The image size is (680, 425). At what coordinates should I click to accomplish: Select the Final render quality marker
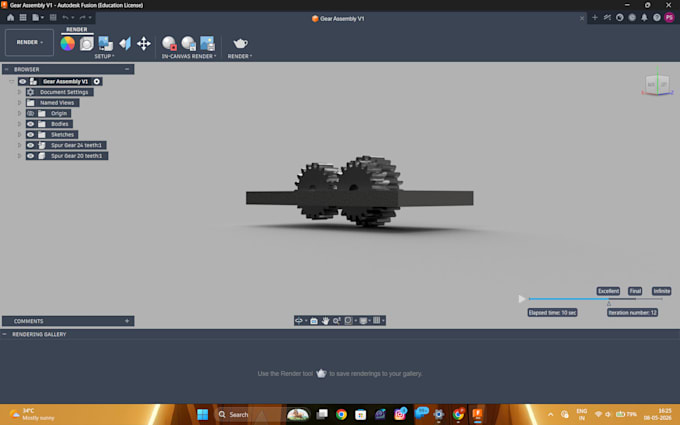pos(635,291)
